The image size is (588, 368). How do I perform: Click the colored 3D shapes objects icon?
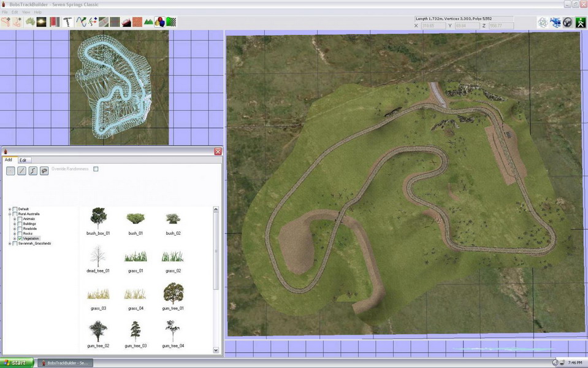tap(160, 21)
